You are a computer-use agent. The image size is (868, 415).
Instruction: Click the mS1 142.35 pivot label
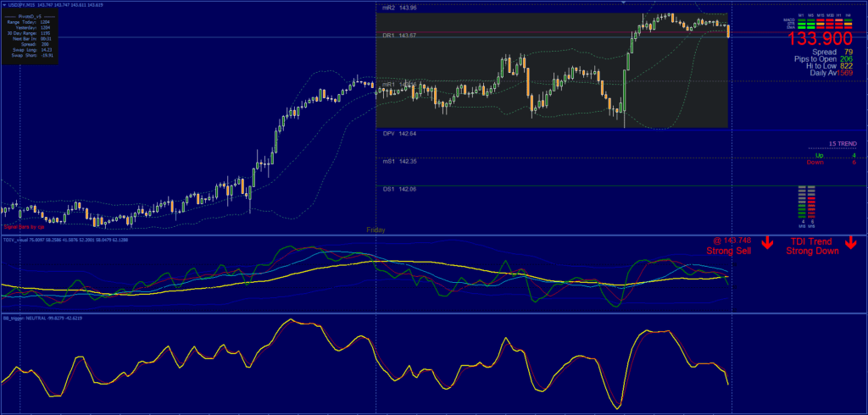(x=399, y=162)
